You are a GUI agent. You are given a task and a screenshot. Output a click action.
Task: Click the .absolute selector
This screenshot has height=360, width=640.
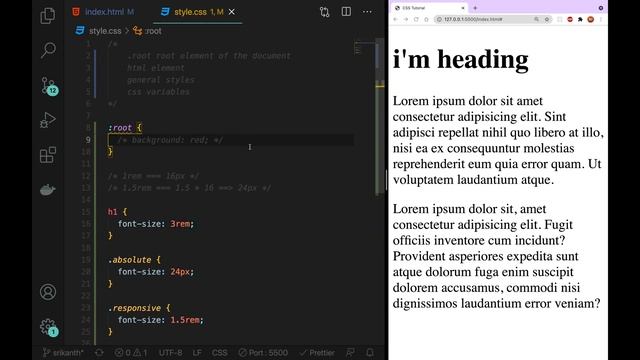129,260
